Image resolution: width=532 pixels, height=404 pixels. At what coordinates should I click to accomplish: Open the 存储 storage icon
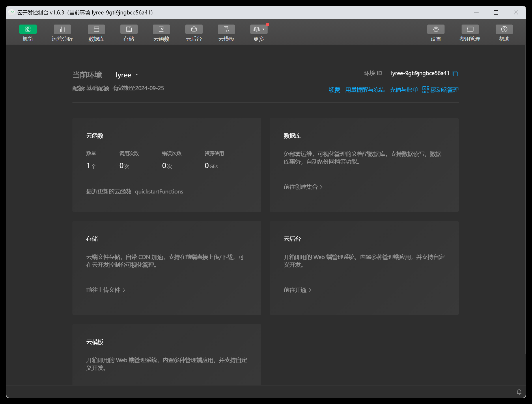[x=129, y=29]
